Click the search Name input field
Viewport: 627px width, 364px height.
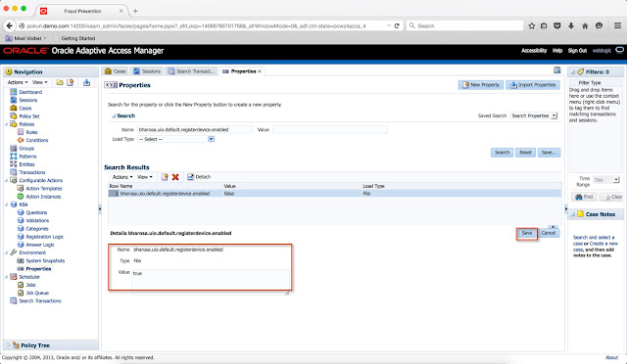[x=195, y=129]
